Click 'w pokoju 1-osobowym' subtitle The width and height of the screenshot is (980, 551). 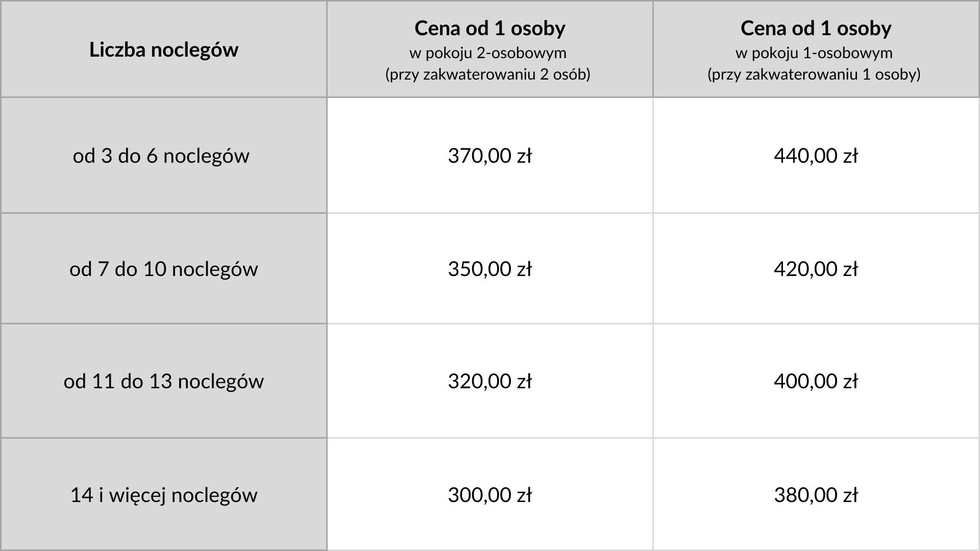point(814,53)
